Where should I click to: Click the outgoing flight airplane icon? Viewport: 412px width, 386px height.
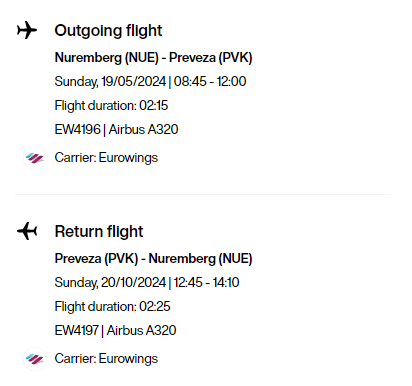[x=27, y=30]
